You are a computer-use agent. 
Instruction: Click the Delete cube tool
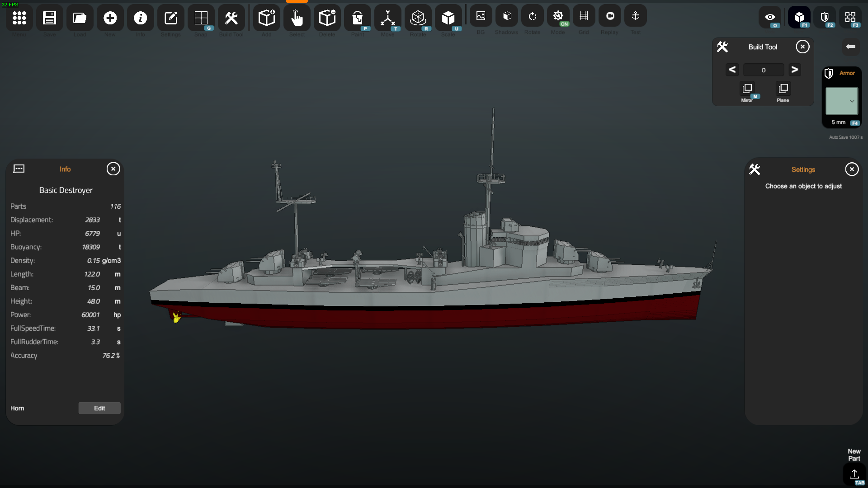click(327, 18)
